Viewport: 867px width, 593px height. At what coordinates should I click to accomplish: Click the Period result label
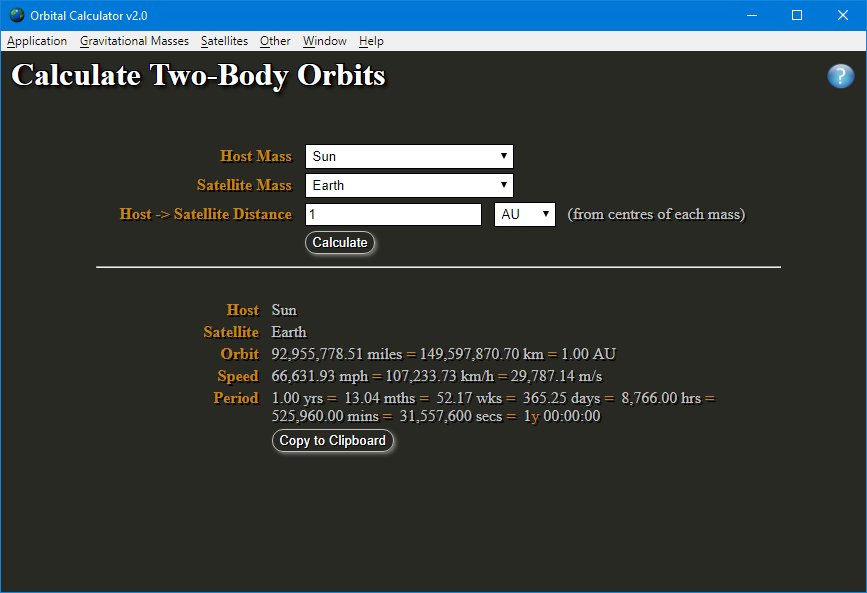point(236,398)
